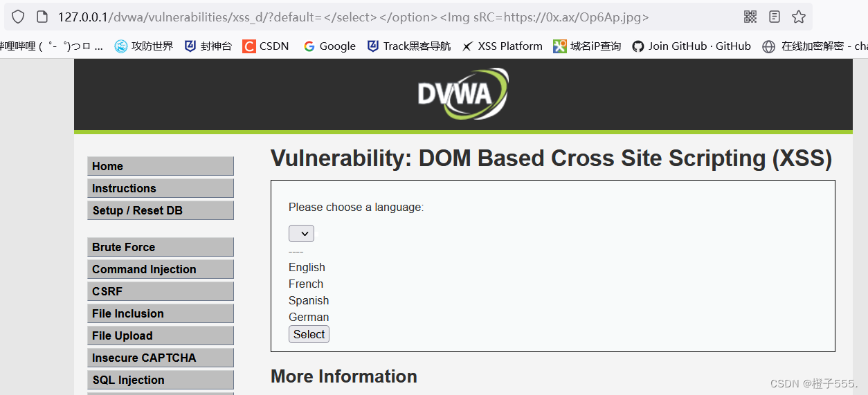Viewport: 868px width, 395px height.
Task: Open the 封神台 bookmark
Action: [x=208, y=46]
